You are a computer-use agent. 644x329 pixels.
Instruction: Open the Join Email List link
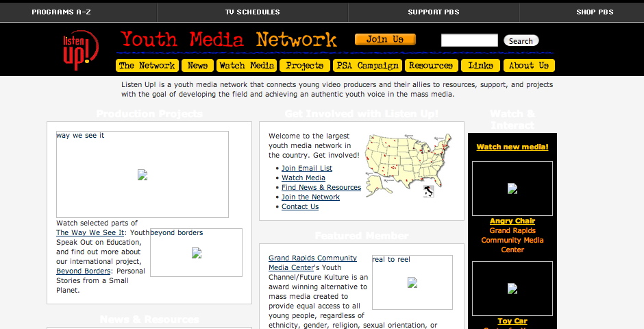pos(307,168)
